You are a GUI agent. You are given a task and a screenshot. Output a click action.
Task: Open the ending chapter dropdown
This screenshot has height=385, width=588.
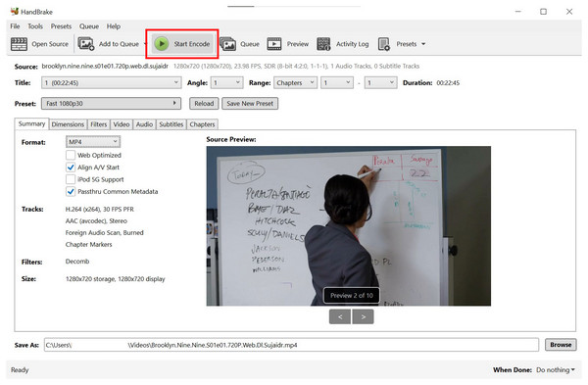(380, 82)
